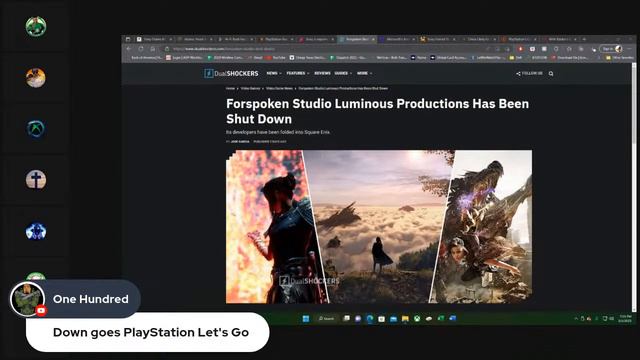Show hidden system tray icons chevron
Screen dimensions: 640x360
pos(576,318)
